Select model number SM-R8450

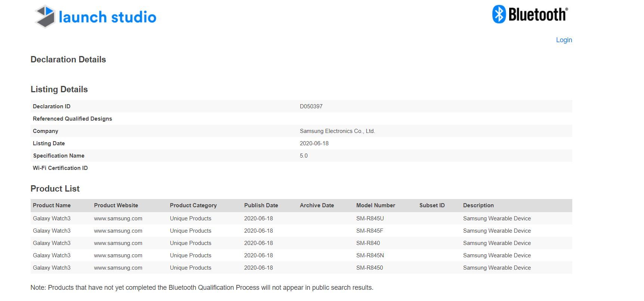point(369,268)
